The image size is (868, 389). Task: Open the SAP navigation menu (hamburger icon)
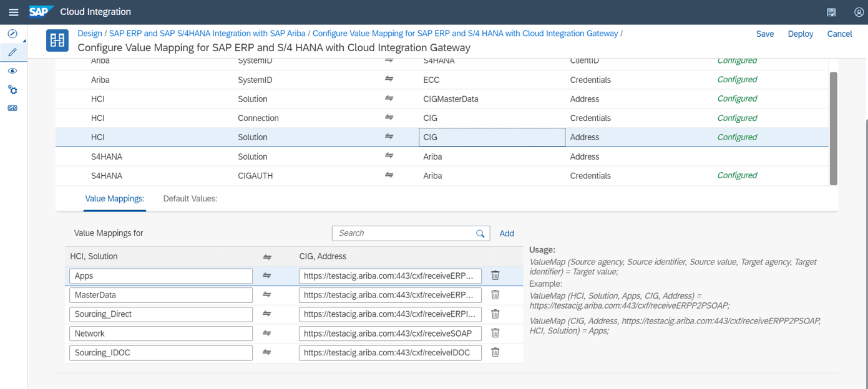[13, 11]
